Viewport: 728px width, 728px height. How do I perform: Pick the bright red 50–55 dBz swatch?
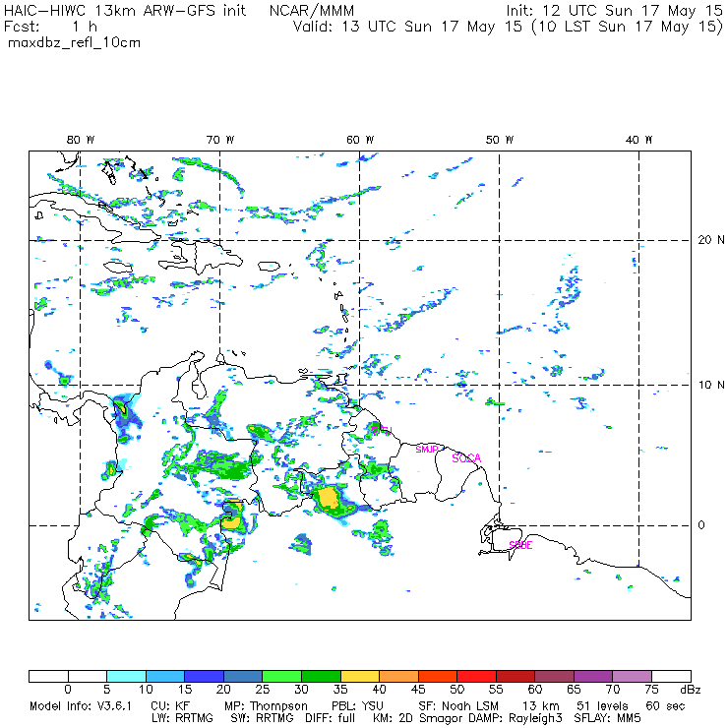pos(476,676)
